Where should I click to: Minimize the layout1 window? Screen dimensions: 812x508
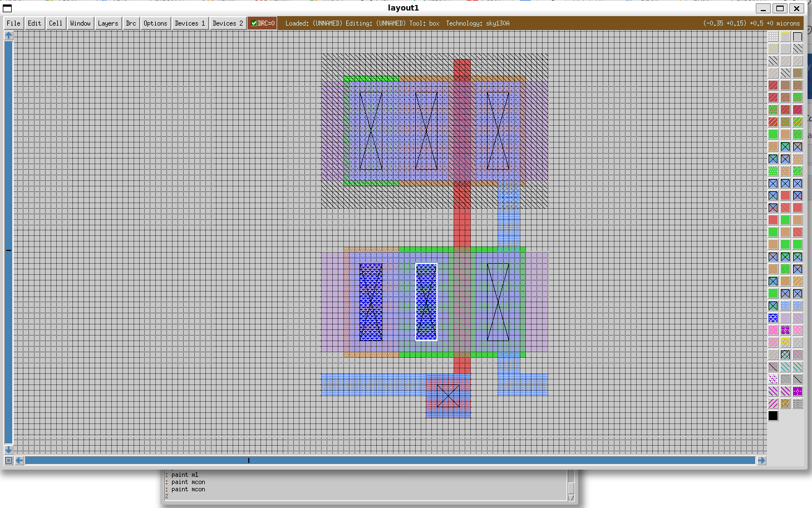tap(763, 8)
